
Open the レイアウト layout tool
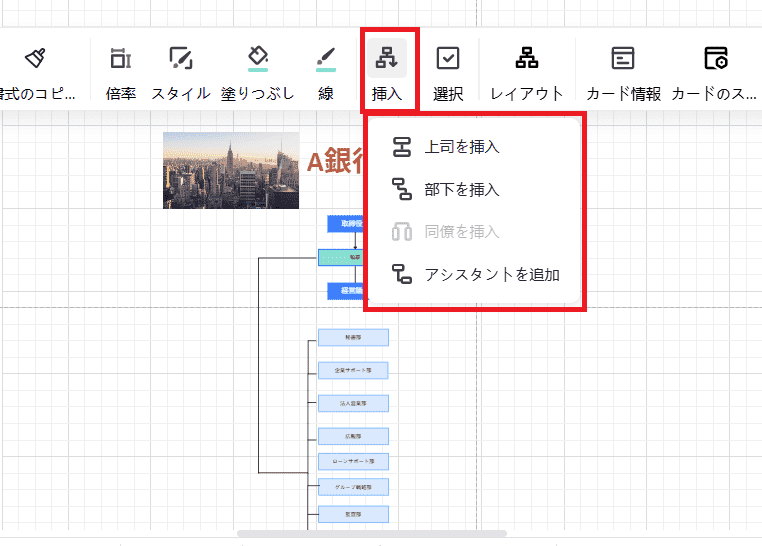pos(527,73)
